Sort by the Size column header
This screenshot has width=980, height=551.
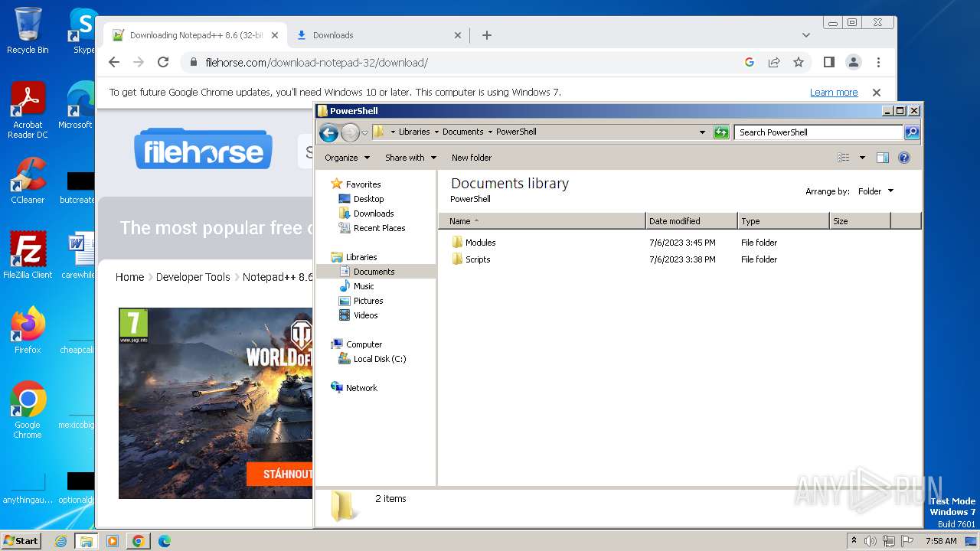(860, 221)
